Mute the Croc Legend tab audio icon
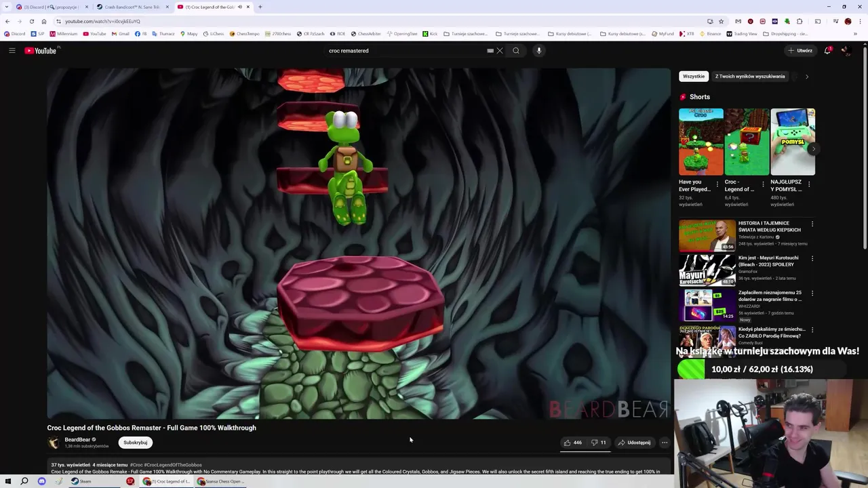This screenshot has width=868, height=488. click(239, 7)
